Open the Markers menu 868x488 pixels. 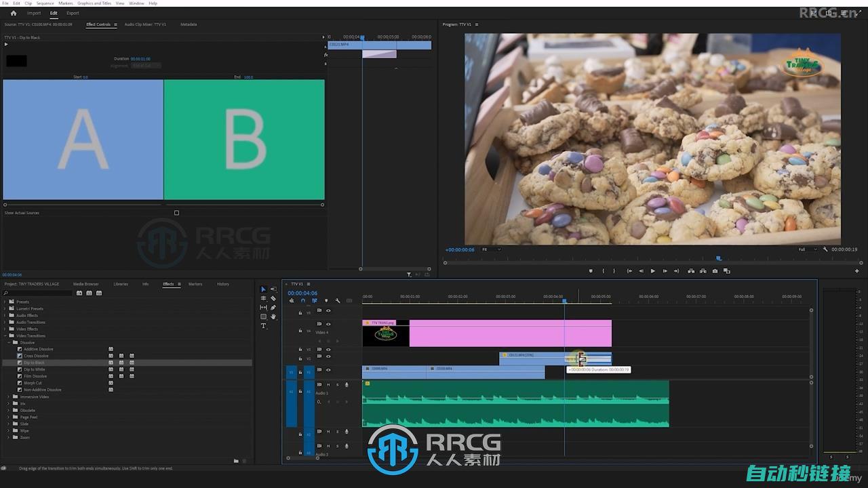pos(66,3)
